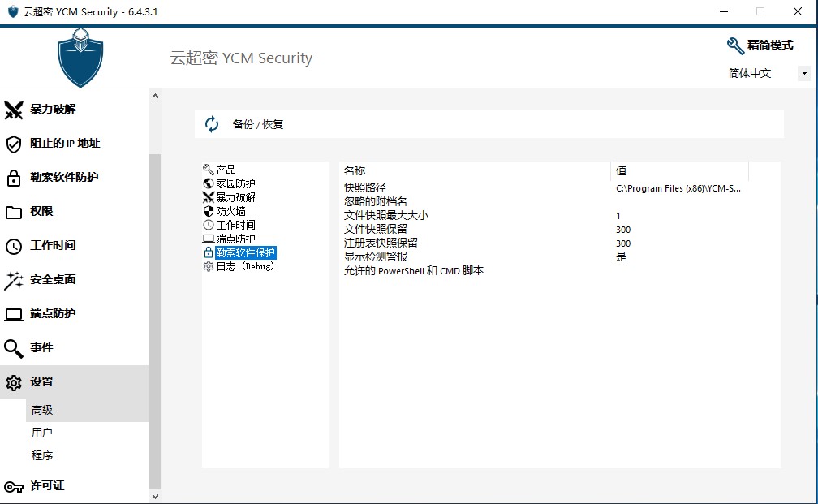This screenshot has width=818, height=504.
Task: Click the YCM Security knight shield logo
Action: 80,58
